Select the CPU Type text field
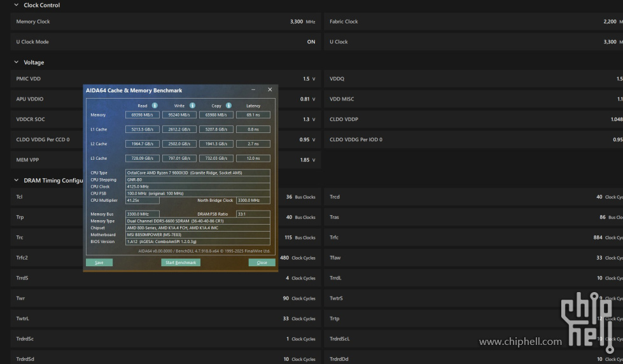Viewport: 623px width, 364px height. (197, 172)
